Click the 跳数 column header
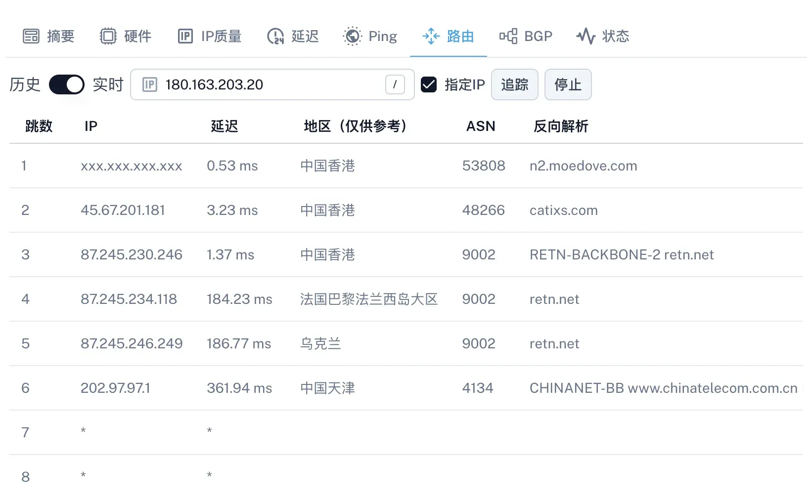 point(39,126)
